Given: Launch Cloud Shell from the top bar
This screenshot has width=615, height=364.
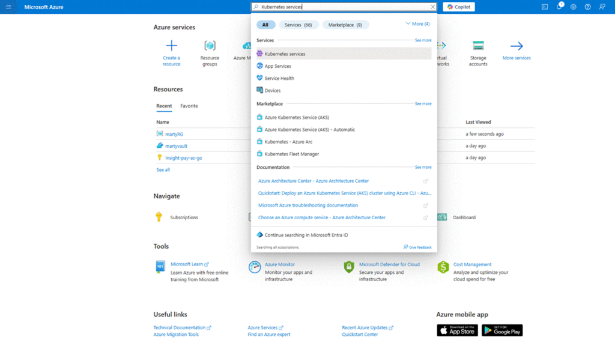Looking at the screenshot, I should (x=545, y=7).
